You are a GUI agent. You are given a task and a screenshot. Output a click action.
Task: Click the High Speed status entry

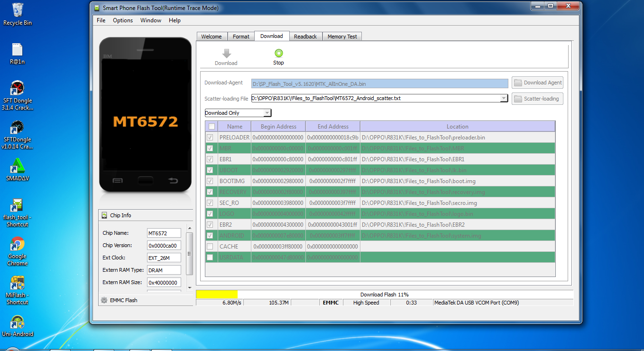click(x=366, y=303)
